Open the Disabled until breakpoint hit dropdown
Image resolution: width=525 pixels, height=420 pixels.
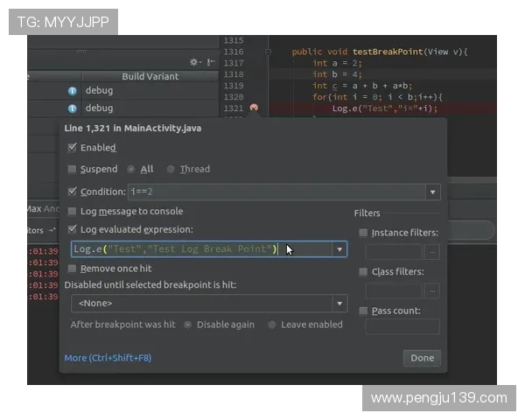pyautogui.click(x=339, y=303)
